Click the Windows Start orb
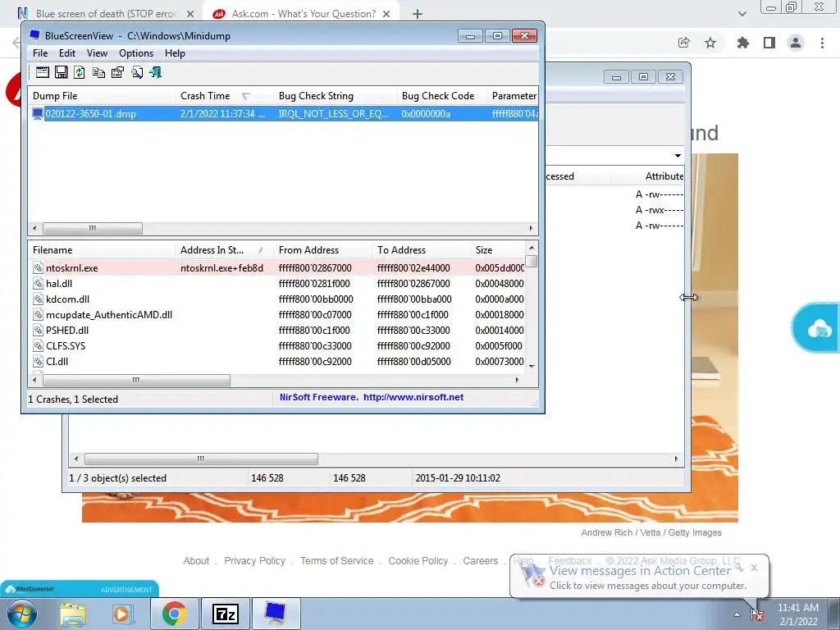The image size is (840, 630). click(x=21, y=614)
